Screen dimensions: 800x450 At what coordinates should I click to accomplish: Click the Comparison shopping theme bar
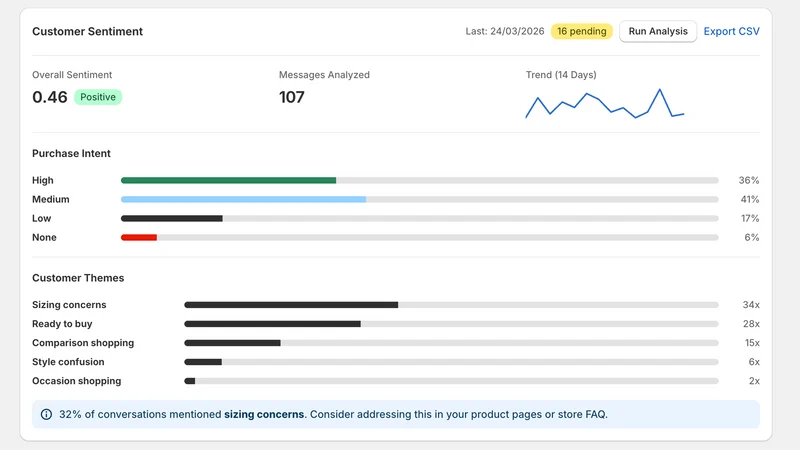[x=451, y=343]
